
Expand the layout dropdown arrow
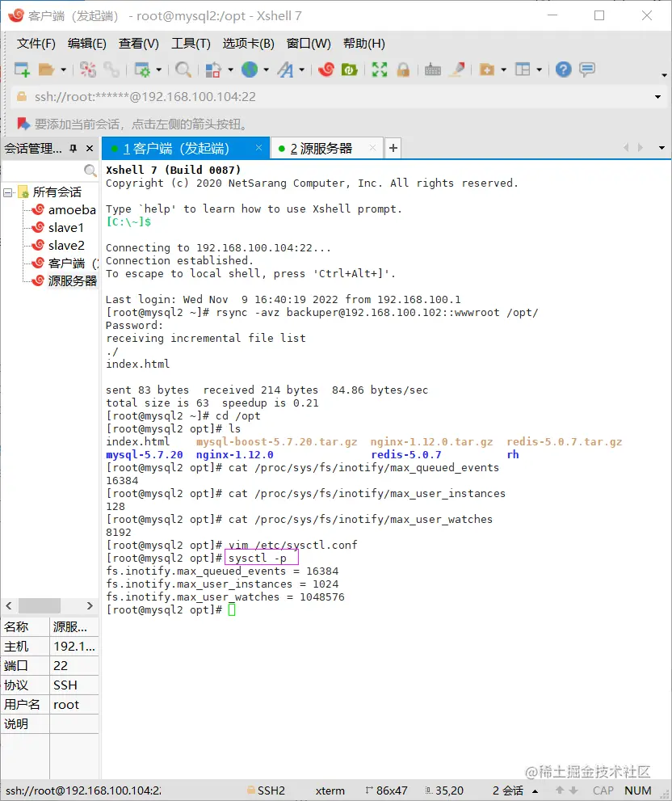[540, 70]
